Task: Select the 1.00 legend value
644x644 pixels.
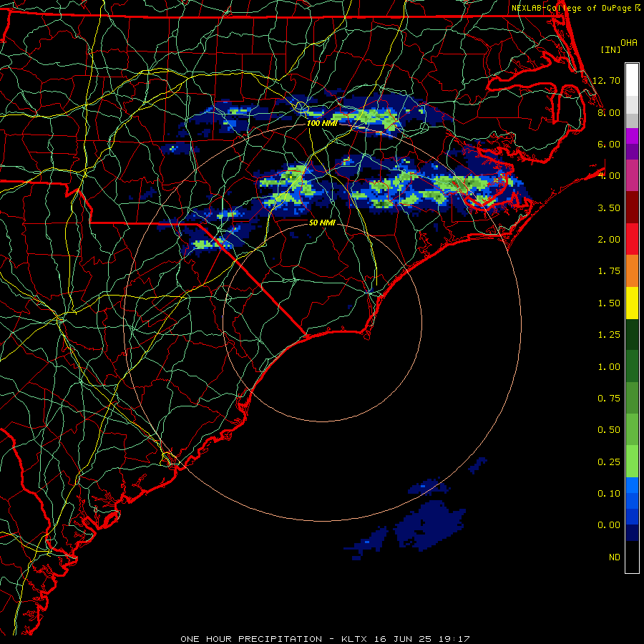Action: point(608,367)
